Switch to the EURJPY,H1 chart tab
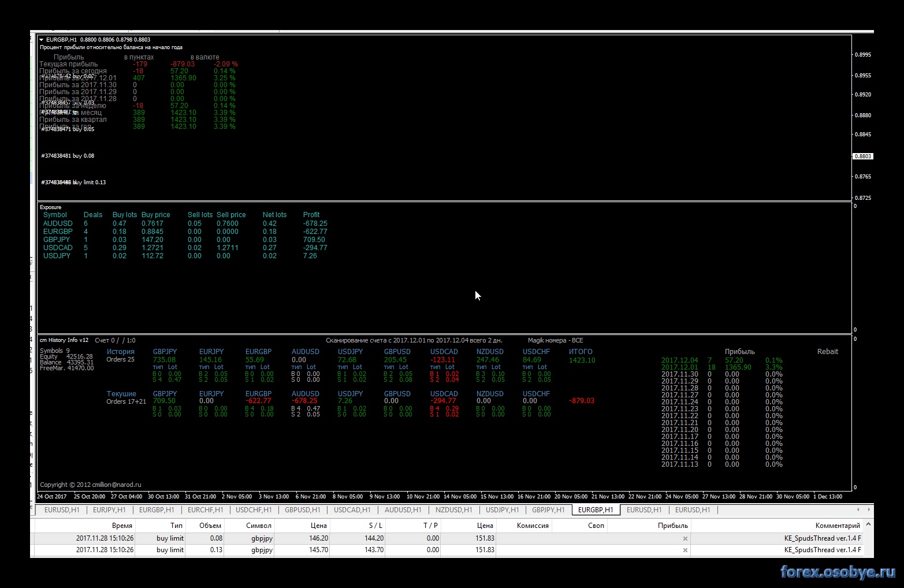 point(109,510)
